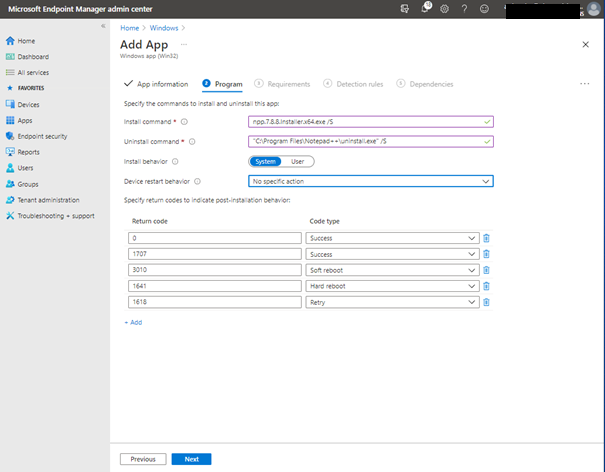The height and width of the screenshot is (472, 605).
Task: Go to Apps in sidebar
Action: tap(19, 120)
